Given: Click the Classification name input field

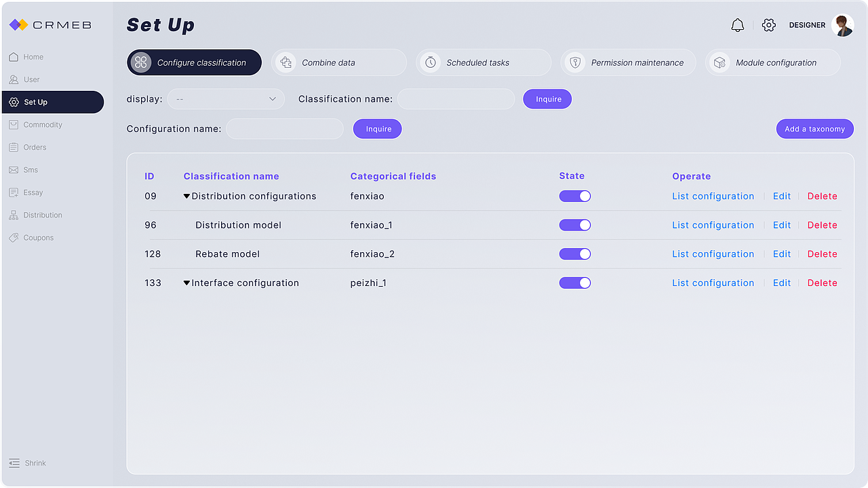Looking at the screenshot, I should click(456, 99).
